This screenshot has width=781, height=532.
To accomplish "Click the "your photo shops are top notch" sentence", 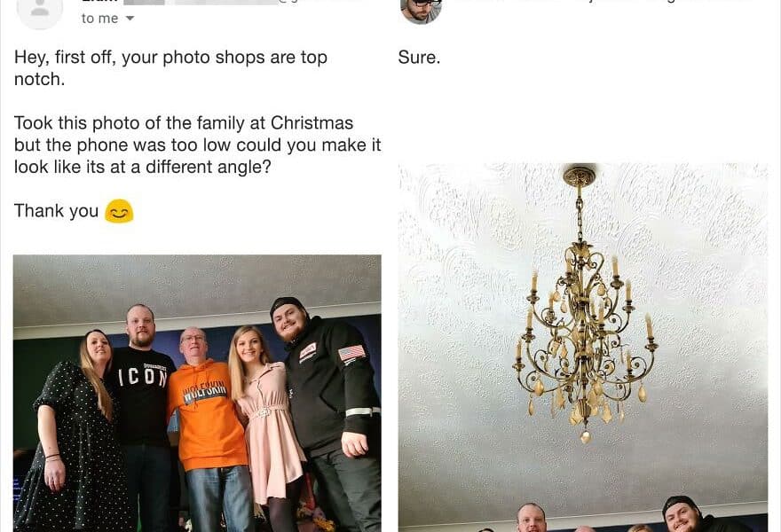I will coord(170,68).
